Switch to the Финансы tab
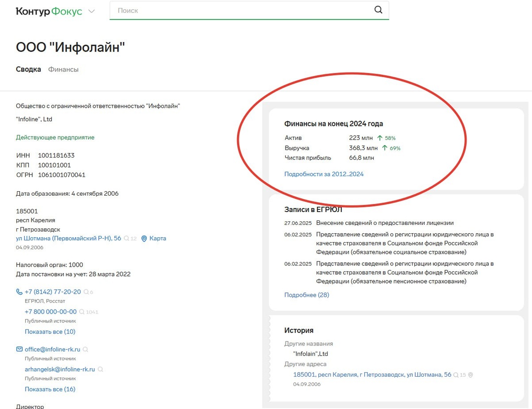Viewport: 532px width, 409px height. [63, 69]
